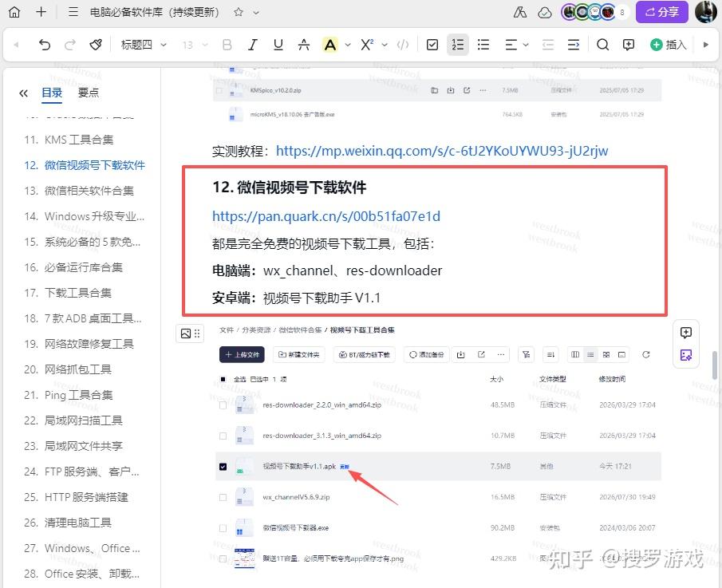This screenshot has height=588, width=722.
Task: Click the green 插入 insert button
Action: [668, 45]
